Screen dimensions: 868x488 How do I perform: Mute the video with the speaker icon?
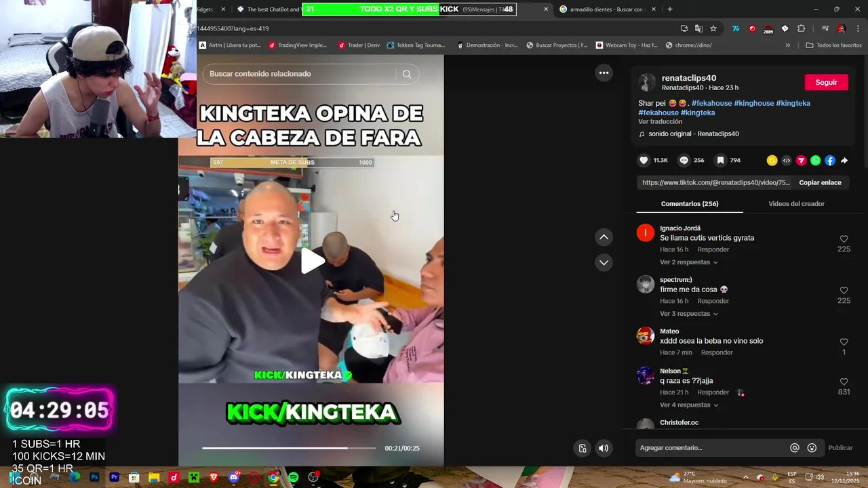(604, 448)
